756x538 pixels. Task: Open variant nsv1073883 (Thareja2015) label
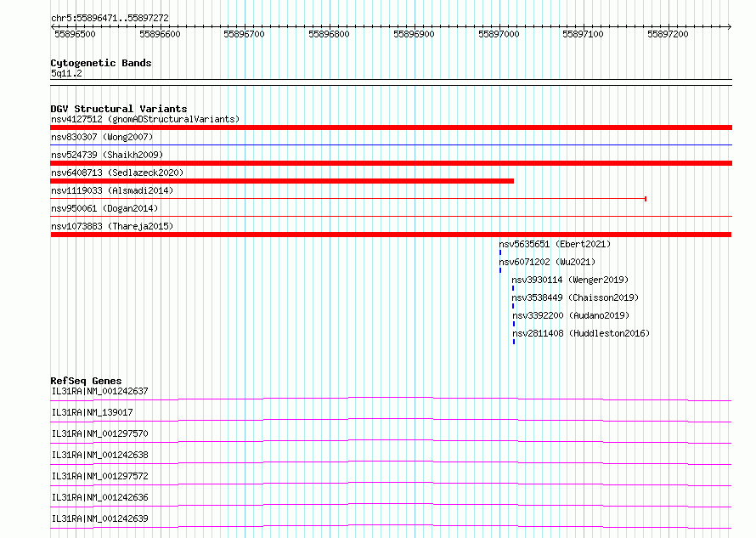pyautogui.click(x=112, y=226)
